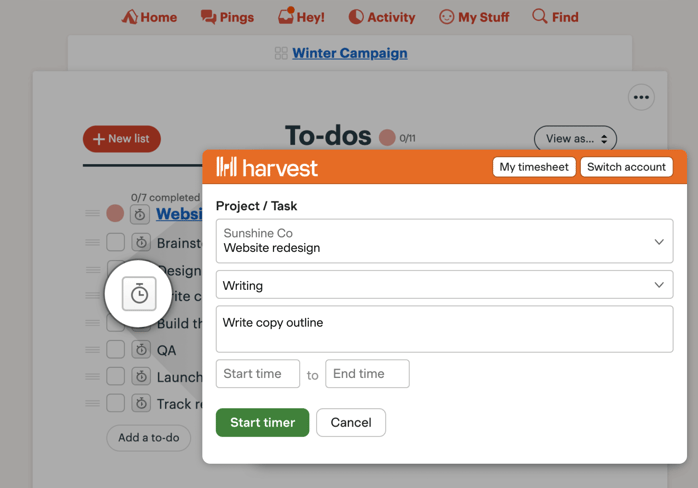Image resolution: width=698 pixels, height=488 pixels.
Task: Click the timer icon beside the Website list title
Action: click(139, 215)
